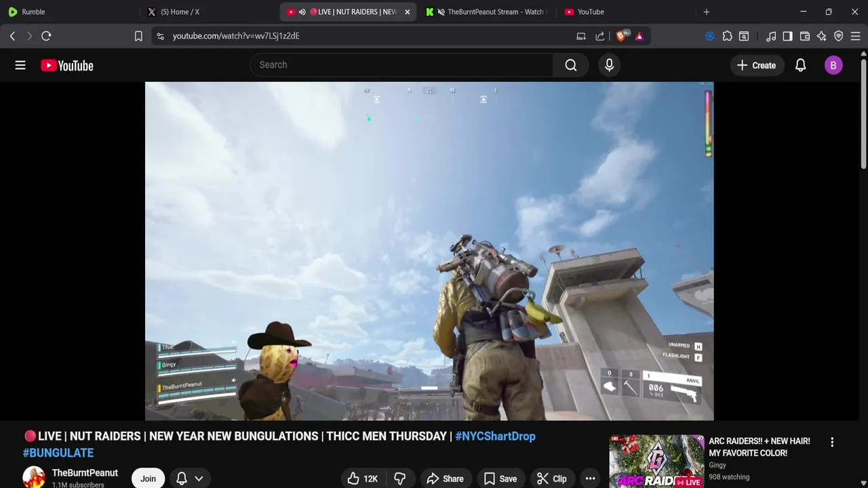The width and height of the screenshot is (868, 488).
Task: Open the #BUNGULATE hashtag link
Action: pos(58,453)
